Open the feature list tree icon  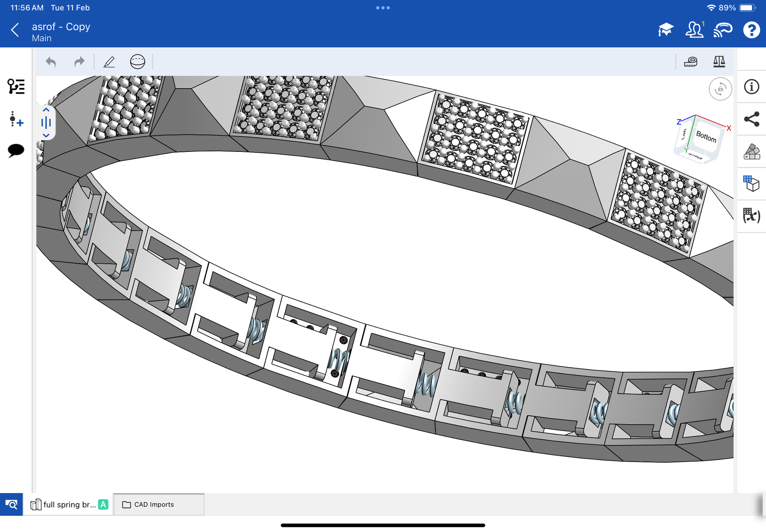(x=16, y=86)
